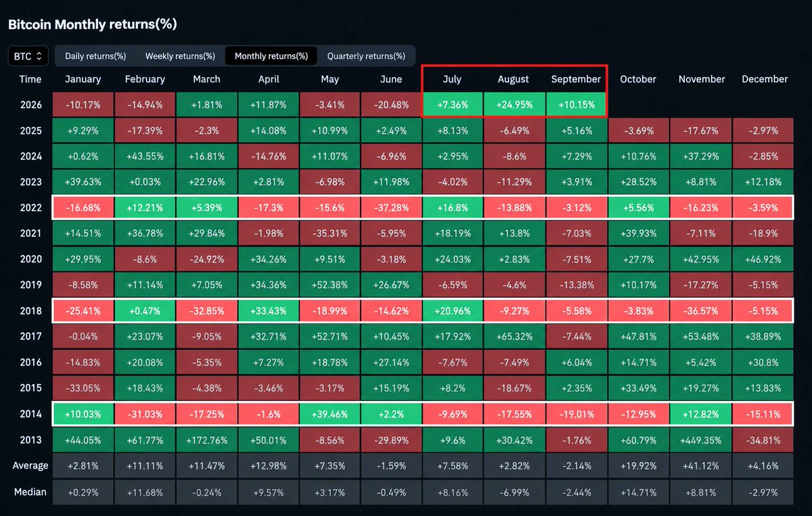812x516 pixels.
Task: Click the Average October value +19.92%
Action: coord(638,465)
